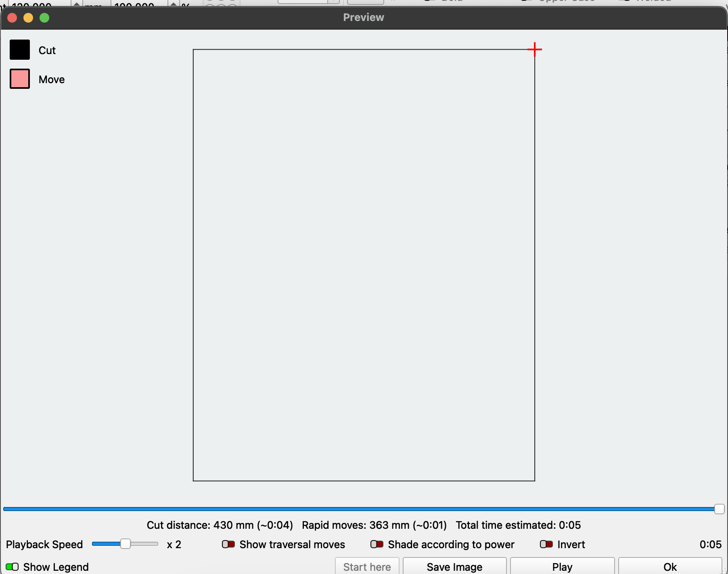Select the pink Move legend icon

(19, 79)
